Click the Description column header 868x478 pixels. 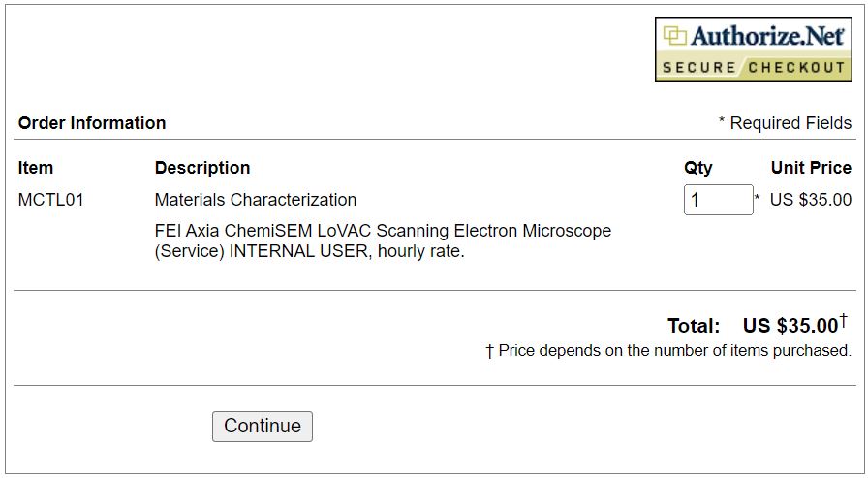[x=202, y=168]
